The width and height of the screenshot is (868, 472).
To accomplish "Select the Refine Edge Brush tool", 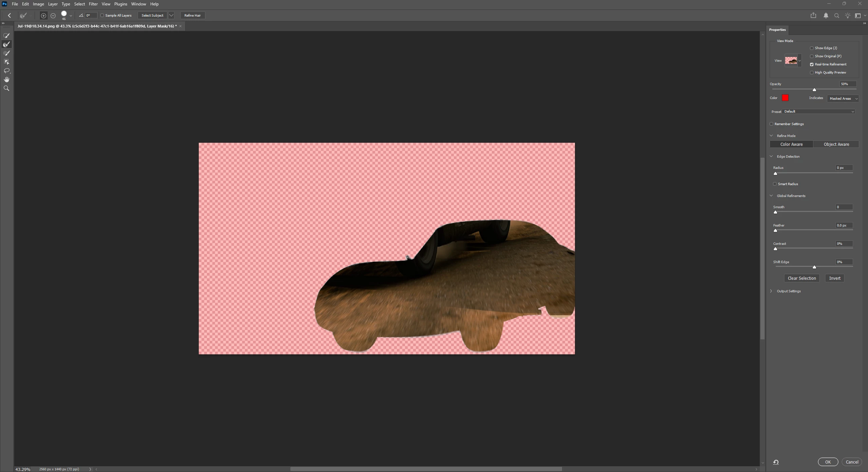I will [6, 44].
